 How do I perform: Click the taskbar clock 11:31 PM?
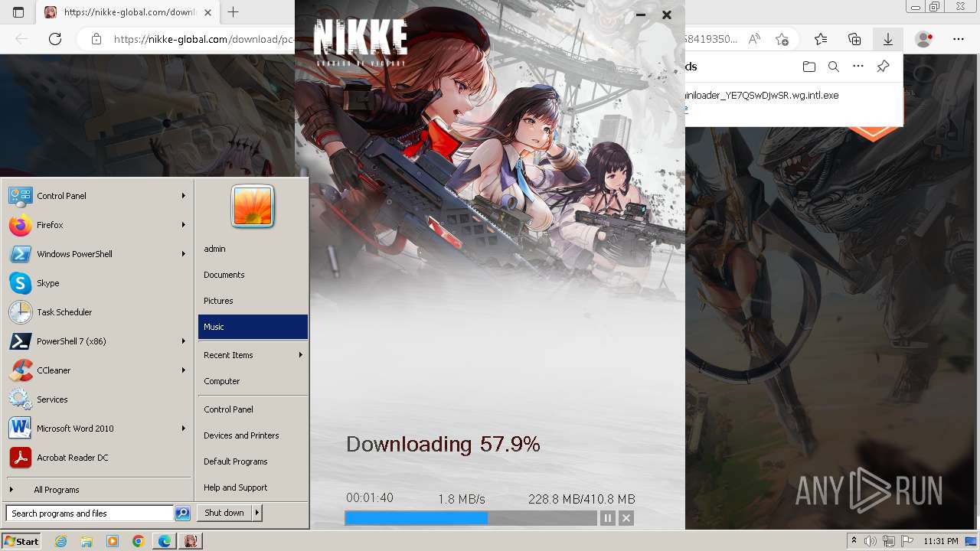tap(940, 542)
